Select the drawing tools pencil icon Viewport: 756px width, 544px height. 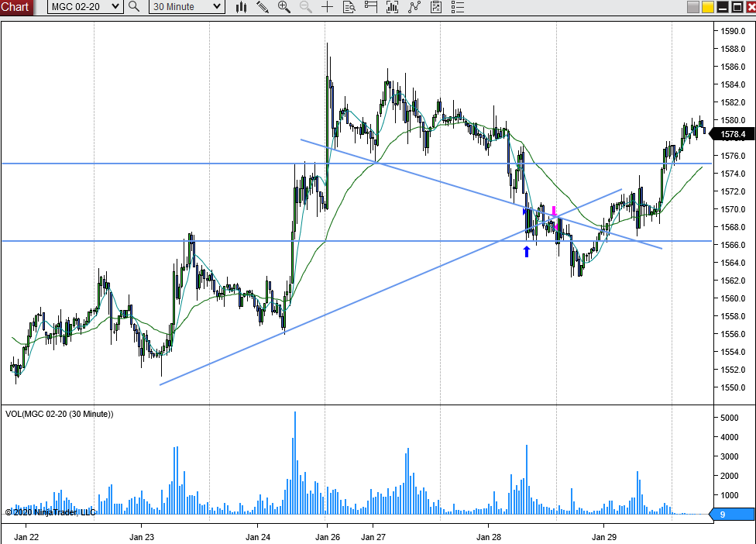pos(263,7)
